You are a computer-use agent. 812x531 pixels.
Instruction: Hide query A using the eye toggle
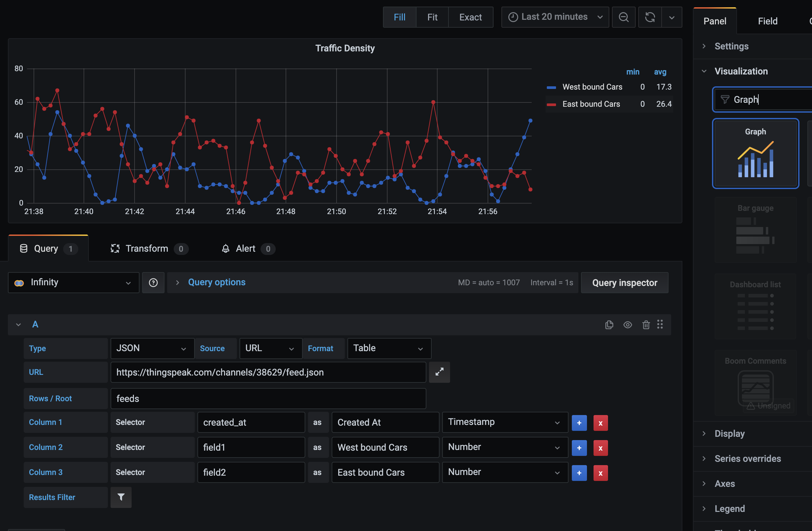click(628, 324)
